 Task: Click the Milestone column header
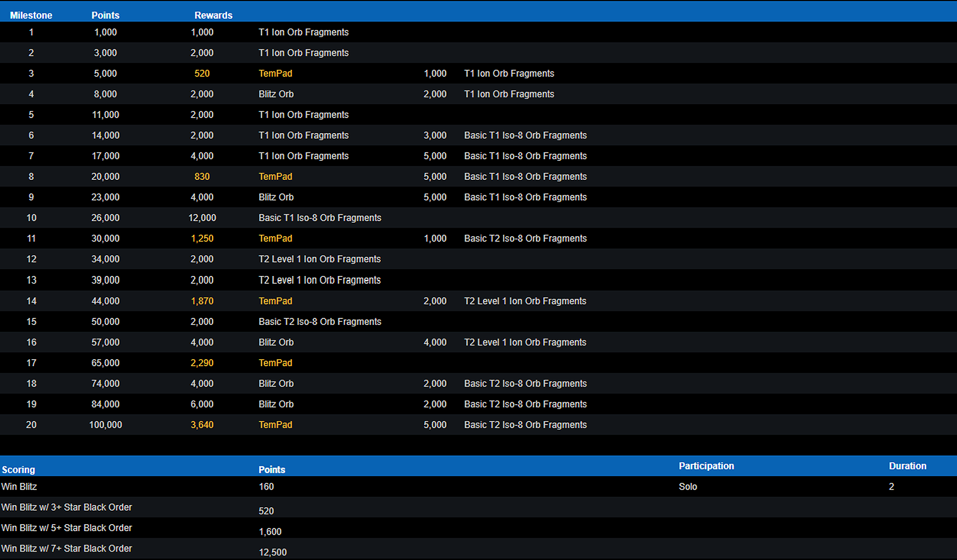tap(31, 15)
